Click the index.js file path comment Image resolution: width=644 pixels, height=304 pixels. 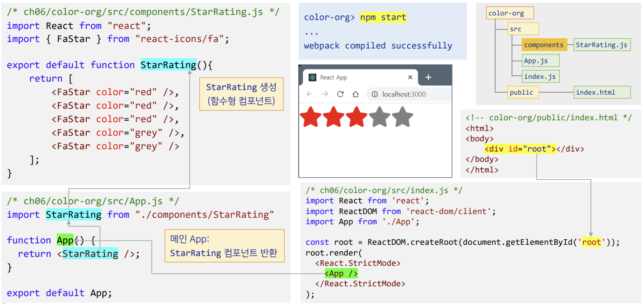coord(384,190)
